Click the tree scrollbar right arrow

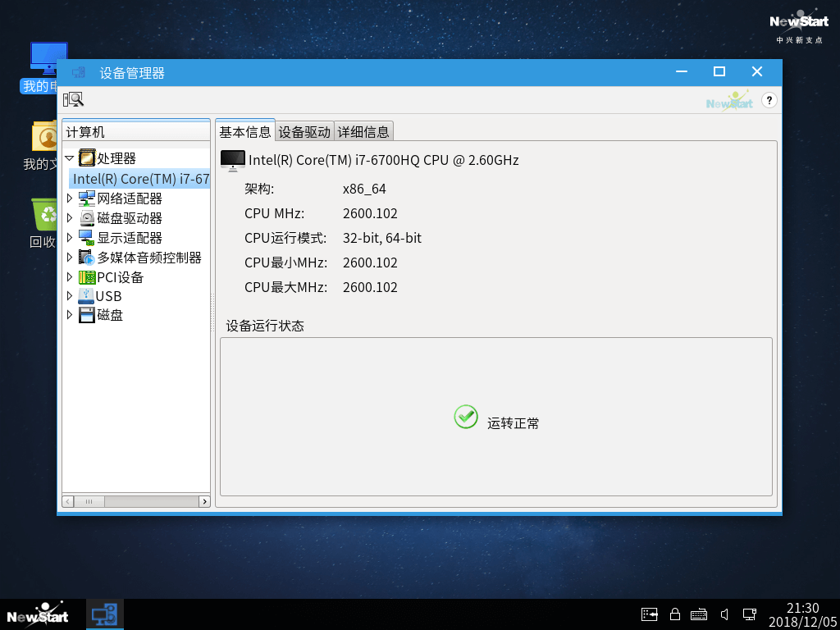tap(204, 501)
